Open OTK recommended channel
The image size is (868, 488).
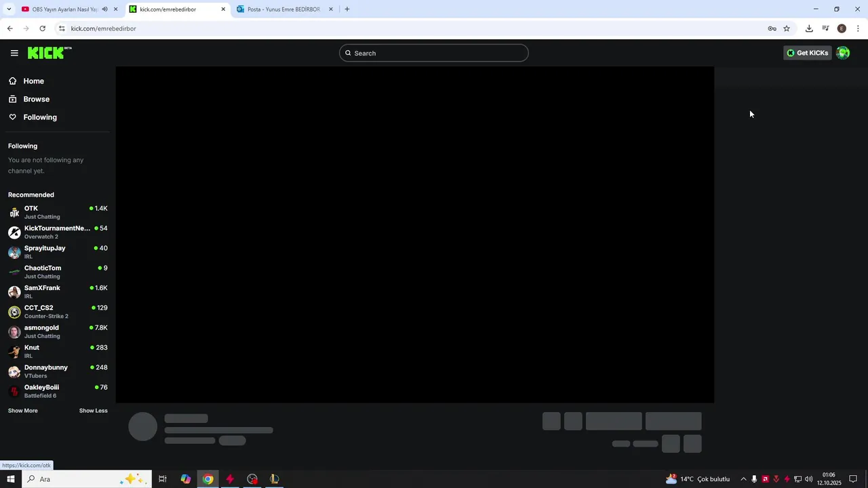pos(58,212)
